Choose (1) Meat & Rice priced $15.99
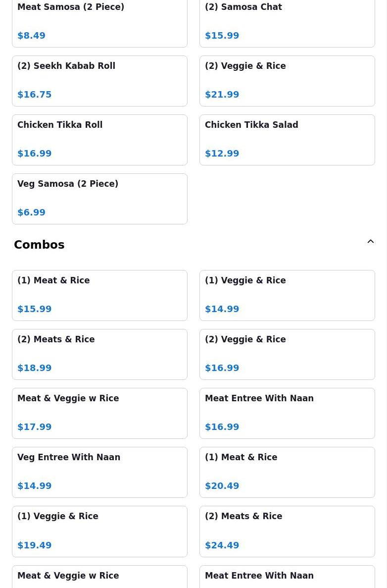 pos(99,296)
